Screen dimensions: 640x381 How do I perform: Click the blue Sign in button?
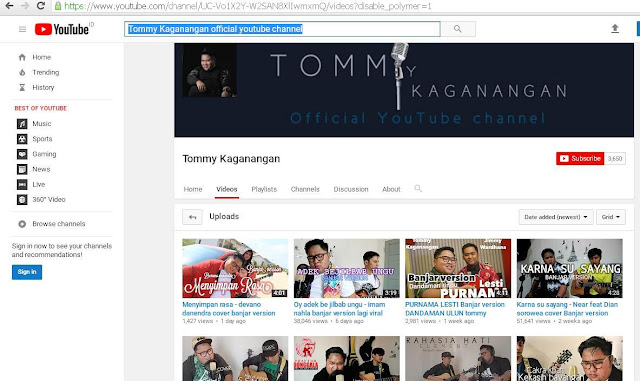click(27, 272)
